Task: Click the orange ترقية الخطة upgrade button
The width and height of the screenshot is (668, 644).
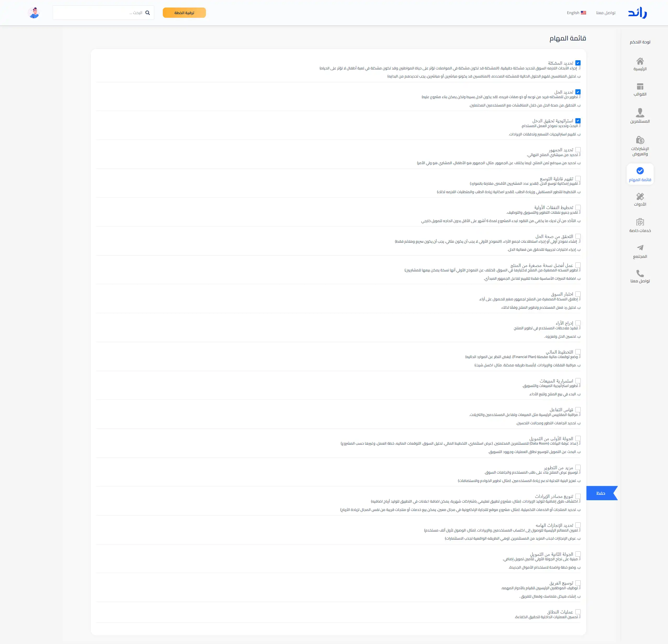Action: (184, 13)
